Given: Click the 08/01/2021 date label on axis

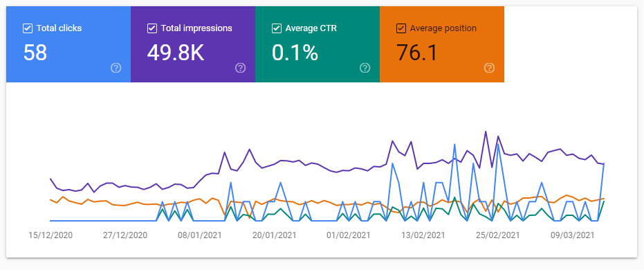Looking at the screenshot, I should pos(200,235).
